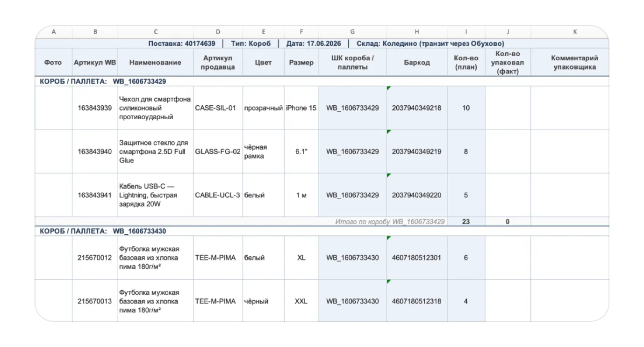Screen dimensions: 644x347
Task: Select seller article CASE-SIL-01
Action: click(218, 108)
